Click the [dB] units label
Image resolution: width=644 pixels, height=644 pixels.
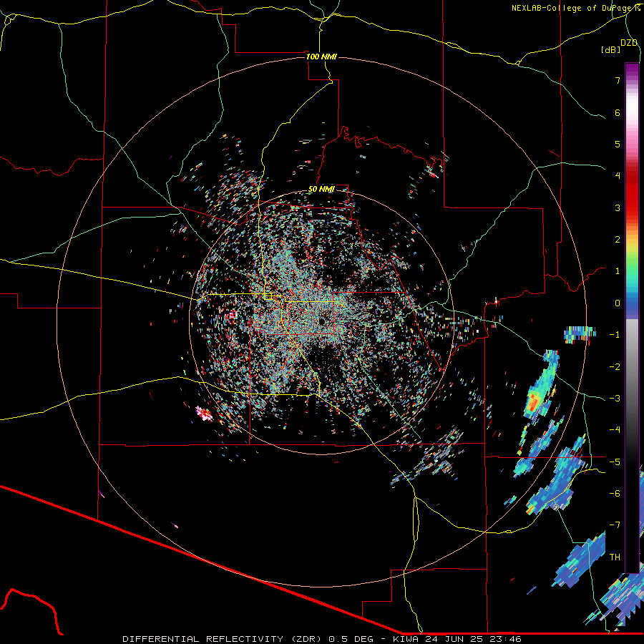click(x=611, y=49)
